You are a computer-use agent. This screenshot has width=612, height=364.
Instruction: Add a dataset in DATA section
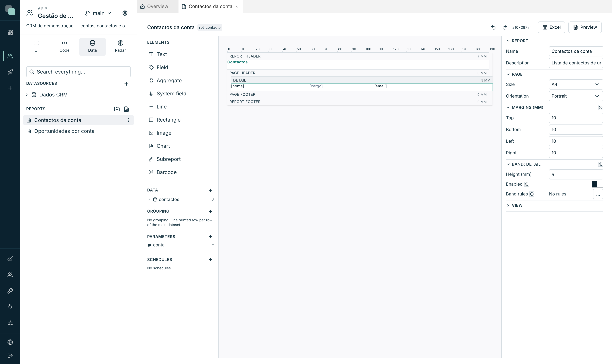click(210, 190)
